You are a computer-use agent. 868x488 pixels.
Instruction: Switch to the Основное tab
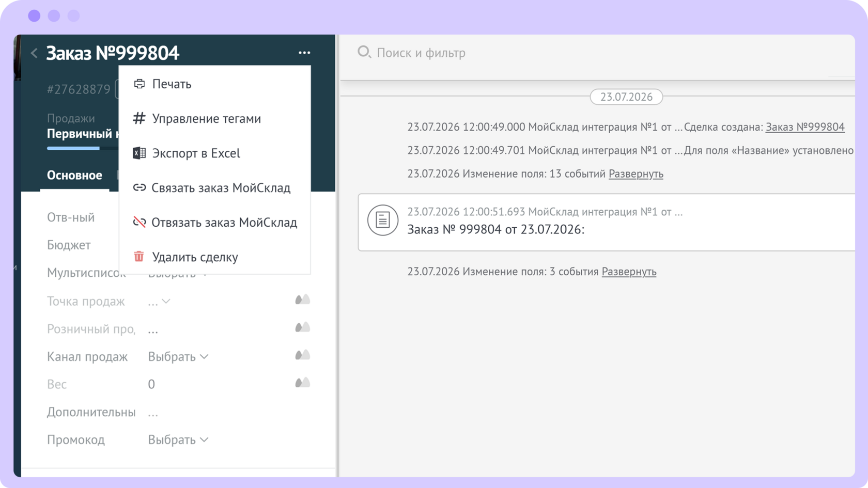[74, 176]
